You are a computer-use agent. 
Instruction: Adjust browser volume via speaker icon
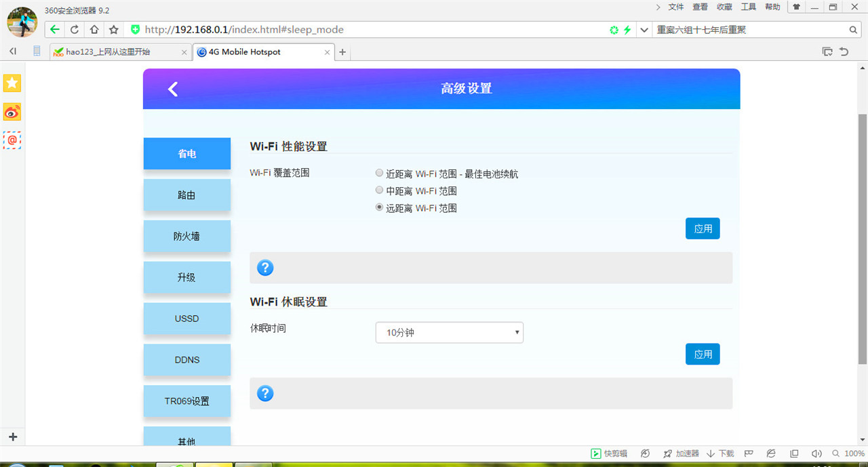(816, 453)
